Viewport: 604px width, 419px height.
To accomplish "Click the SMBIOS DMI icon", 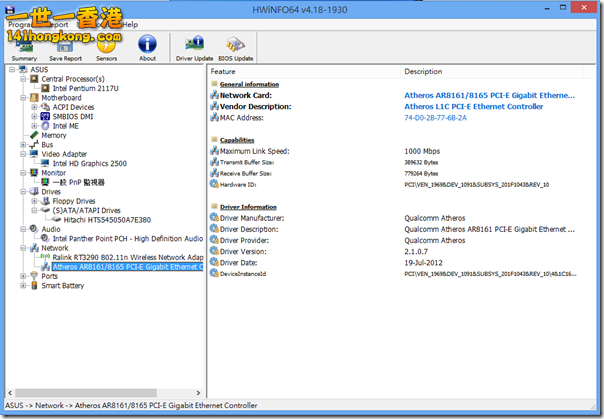I will click(x=45, y=116).
